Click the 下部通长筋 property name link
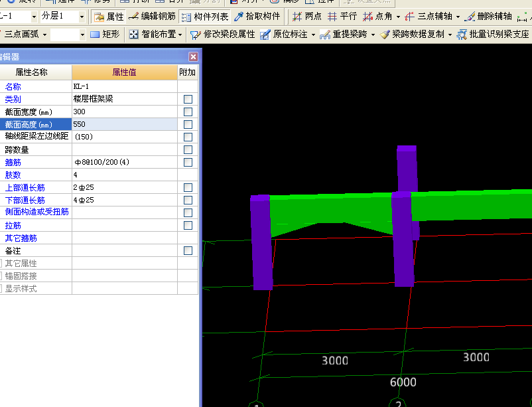The width and height of the screenshot is (532, 407). pyautogui.click(x=25, y=200)
